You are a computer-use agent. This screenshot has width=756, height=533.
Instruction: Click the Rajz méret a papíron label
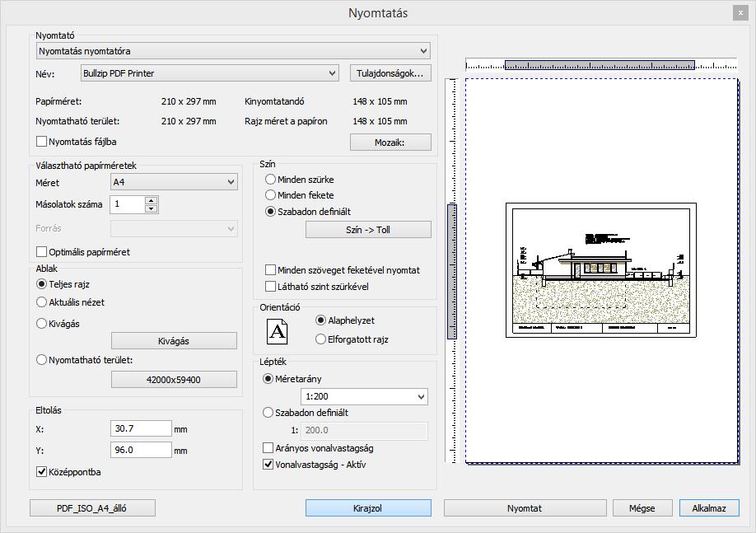pyautogui.click(x=286, y=121)
